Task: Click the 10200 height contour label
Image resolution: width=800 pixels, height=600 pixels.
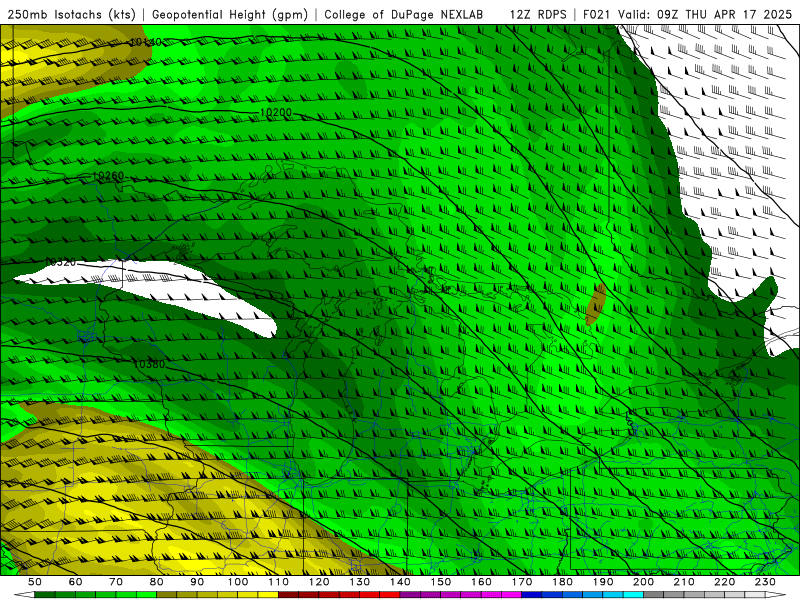Action: (x=276, y=113)
